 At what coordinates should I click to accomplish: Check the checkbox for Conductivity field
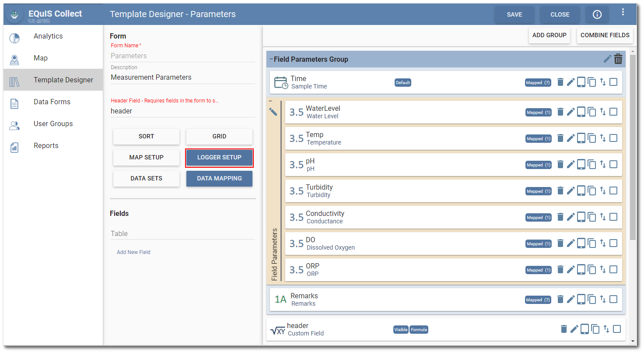click(613, 217)
